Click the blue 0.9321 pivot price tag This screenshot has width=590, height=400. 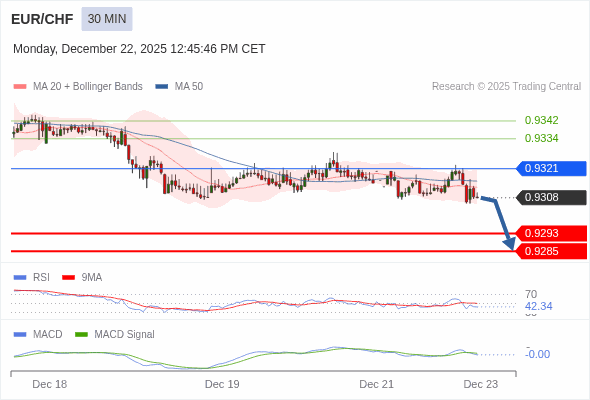pos(551,168)
